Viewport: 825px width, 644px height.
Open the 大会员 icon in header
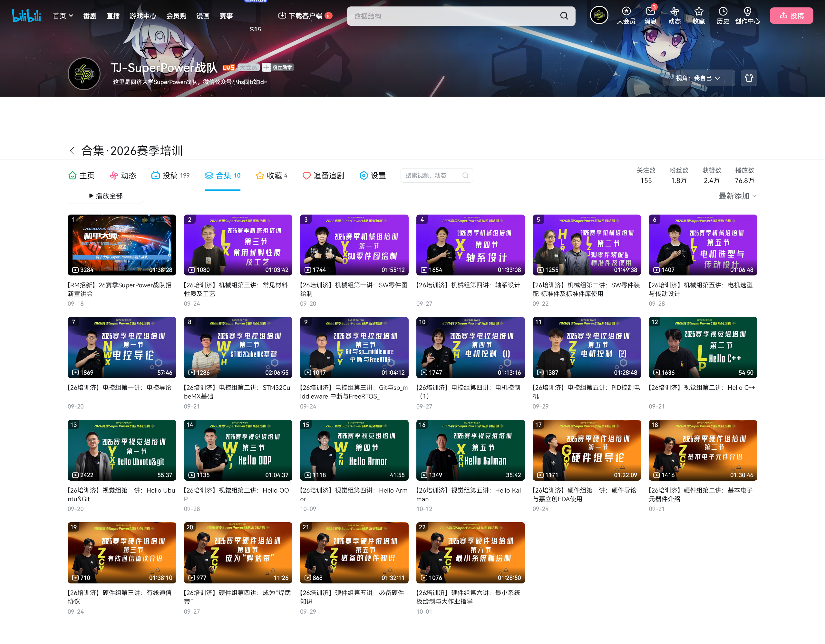point(626,15)
